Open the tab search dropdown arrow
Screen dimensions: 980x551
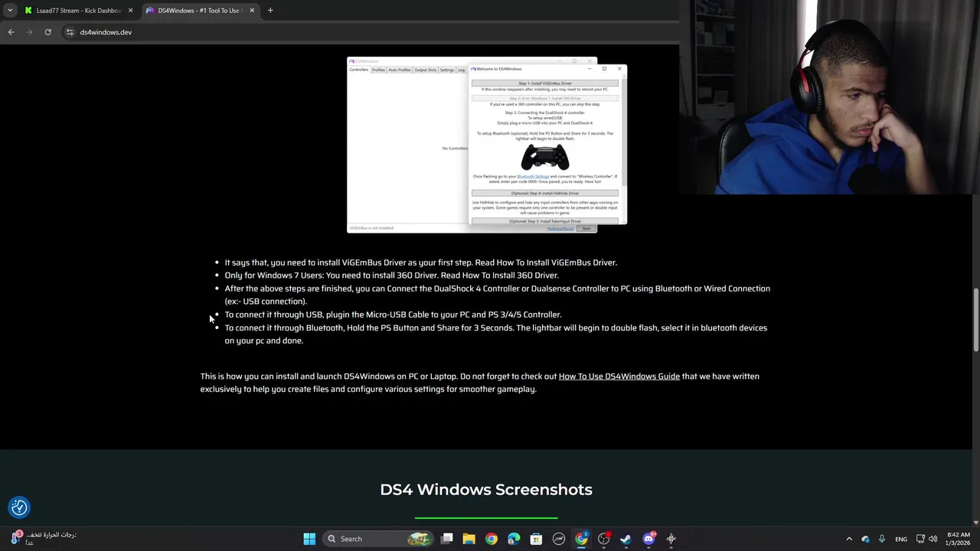(x=9, y=11)
